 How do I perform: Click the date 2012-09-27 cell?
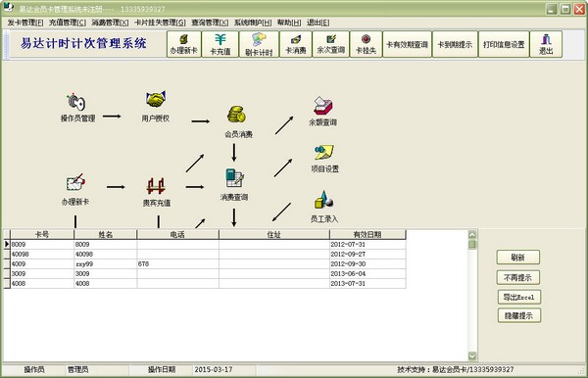pos(367,254)
